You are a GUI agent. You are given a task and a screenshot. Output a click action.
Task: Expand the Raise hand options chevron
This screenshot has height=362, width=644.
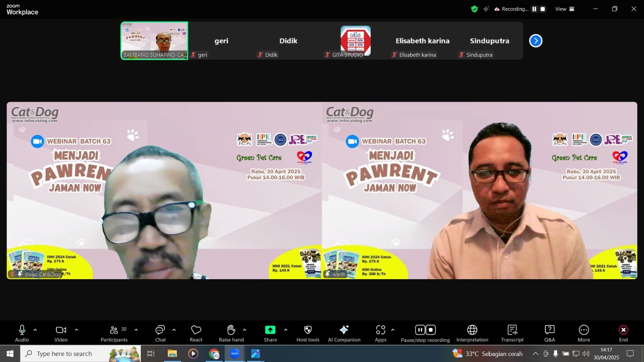pos(244,330)
